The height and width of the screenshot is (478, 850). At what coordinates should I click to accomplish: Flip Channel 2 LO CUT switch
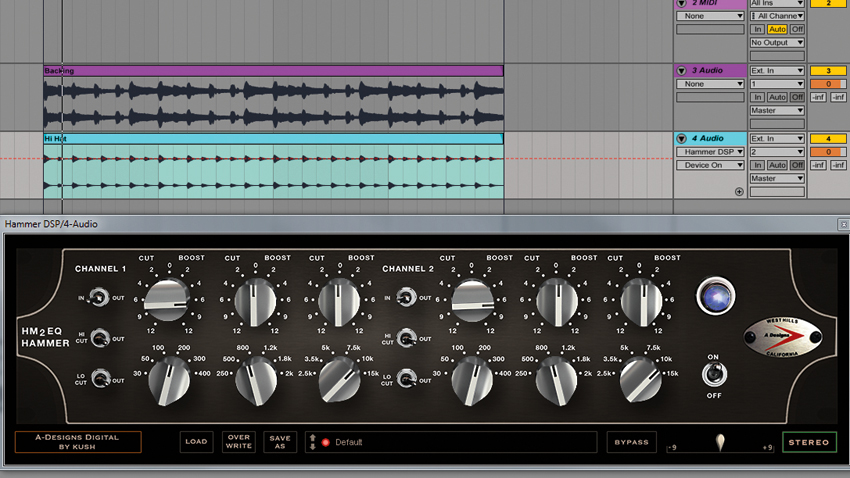407,378
